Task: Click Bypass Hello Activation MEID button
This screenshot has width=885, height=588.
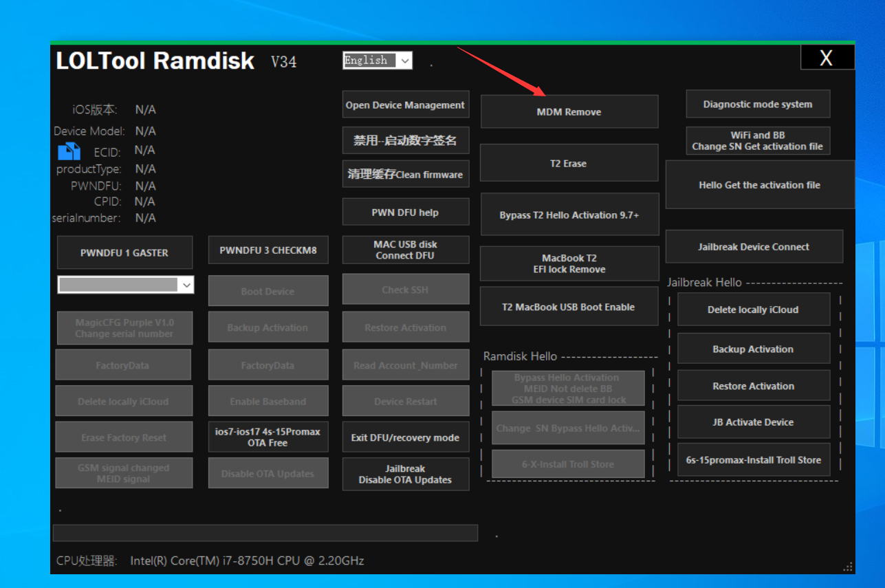Action: pyautogui.click(x=568, y=389)
